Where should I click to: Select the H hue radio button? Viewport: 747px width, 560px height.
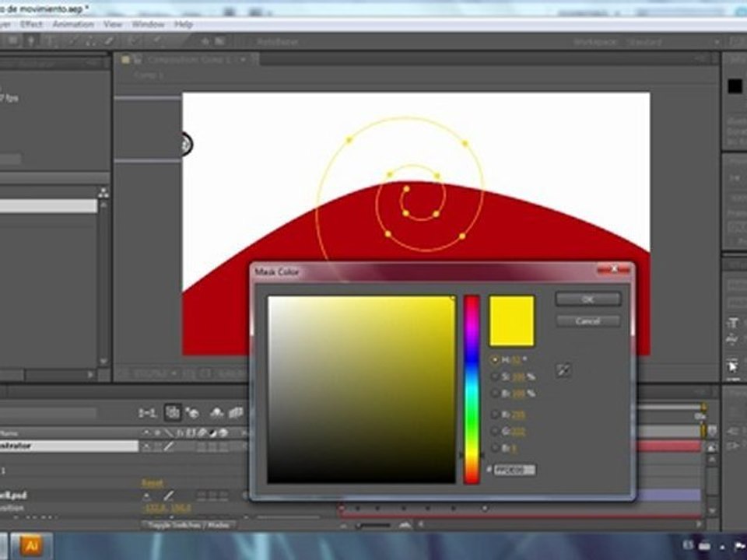click(495, 360)
